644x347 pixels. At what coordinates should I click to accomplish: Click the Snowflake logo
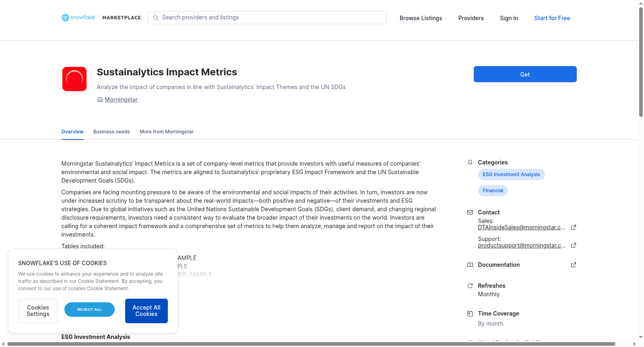(78, 18)
